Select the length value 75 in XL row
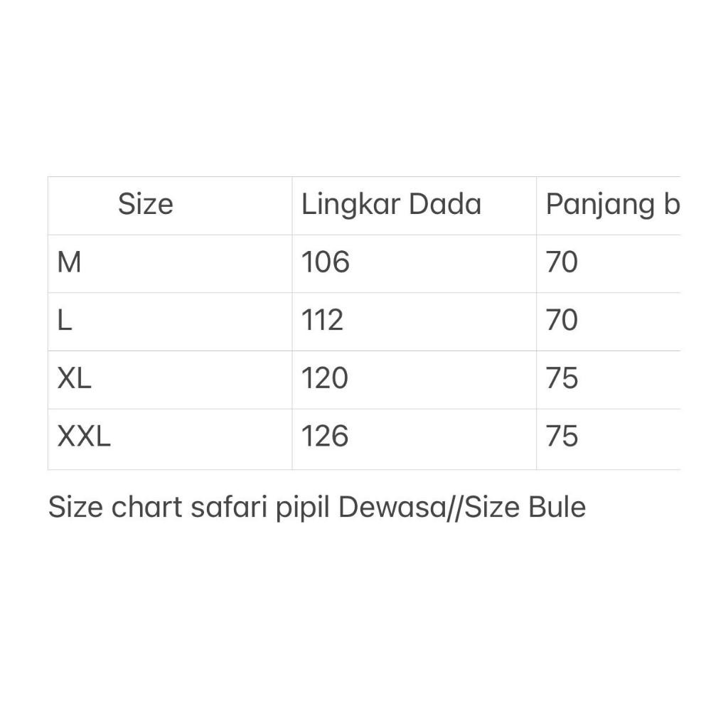The height and width of the screenshot is (728, 728). (x=562, y=379)
